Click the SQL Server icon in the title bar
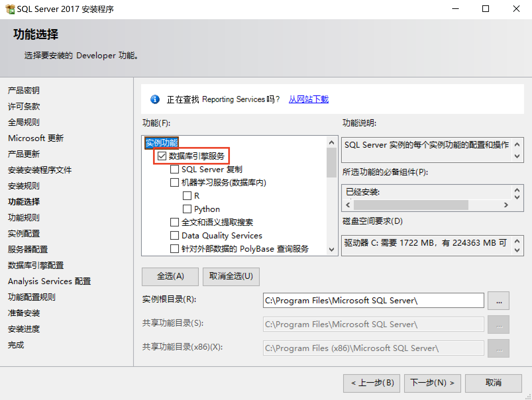The image size is (532, 400). (x=10, y=8)
